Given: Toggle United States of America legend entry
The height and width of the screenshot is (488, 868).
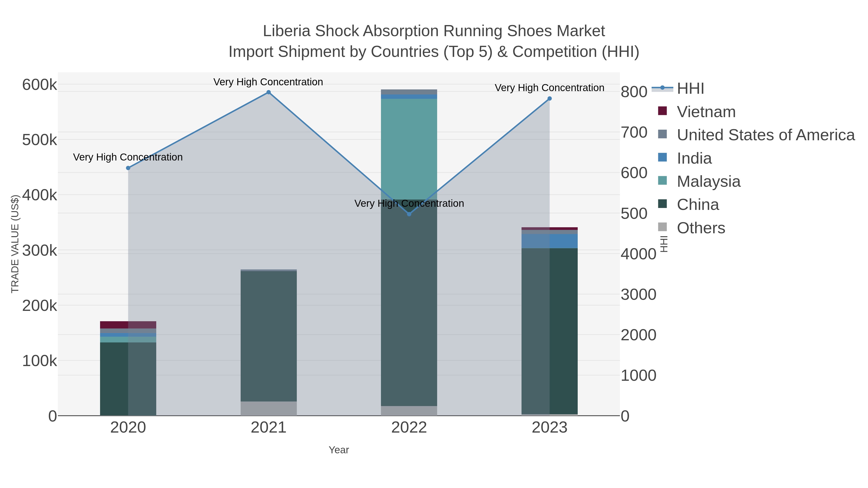Looking at the screenshot, I should 756,135.
